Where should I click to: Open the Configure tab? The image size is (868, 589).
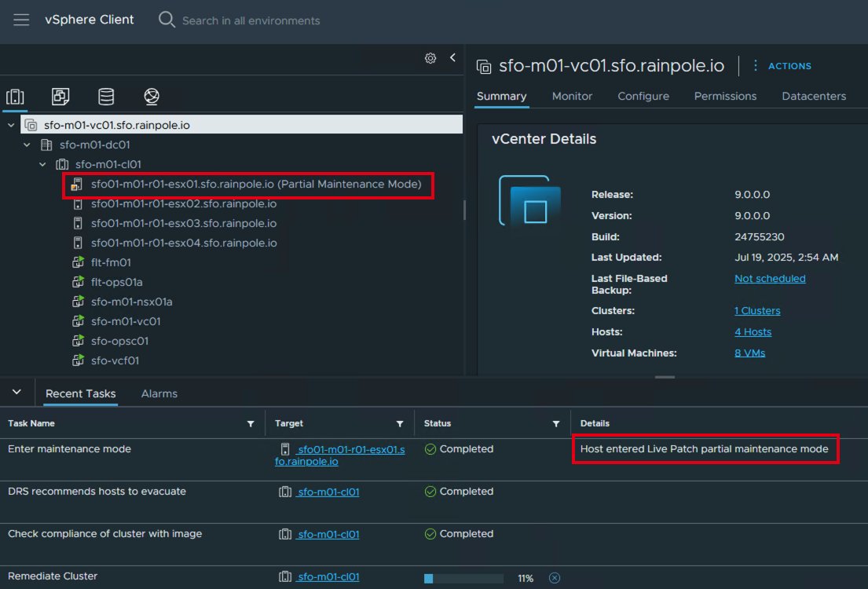tap(643, 97)
